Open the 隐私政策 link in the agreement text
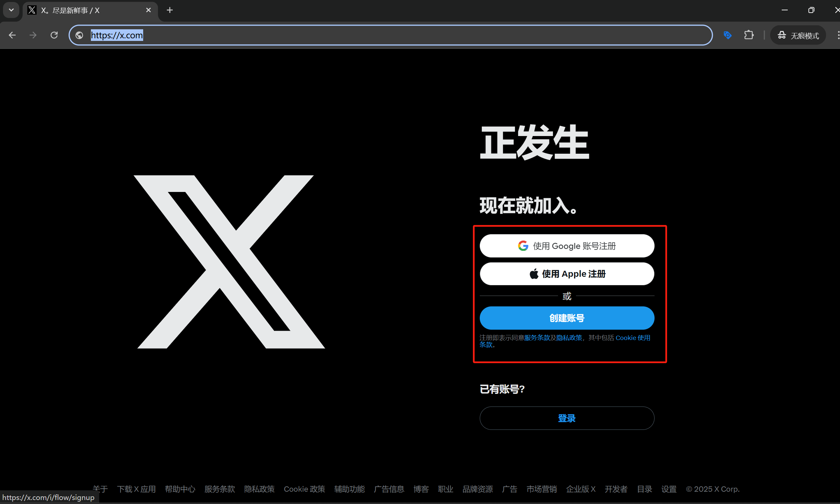 [569, 337]
